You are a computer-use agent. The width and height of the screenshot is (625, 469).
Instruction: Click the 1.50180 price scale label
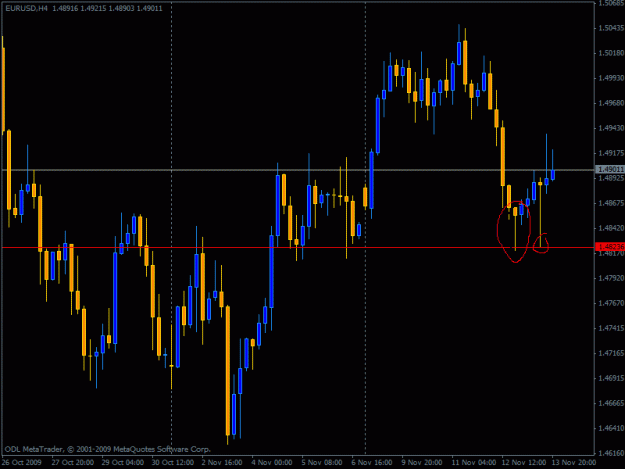click(x=611, y=53)
